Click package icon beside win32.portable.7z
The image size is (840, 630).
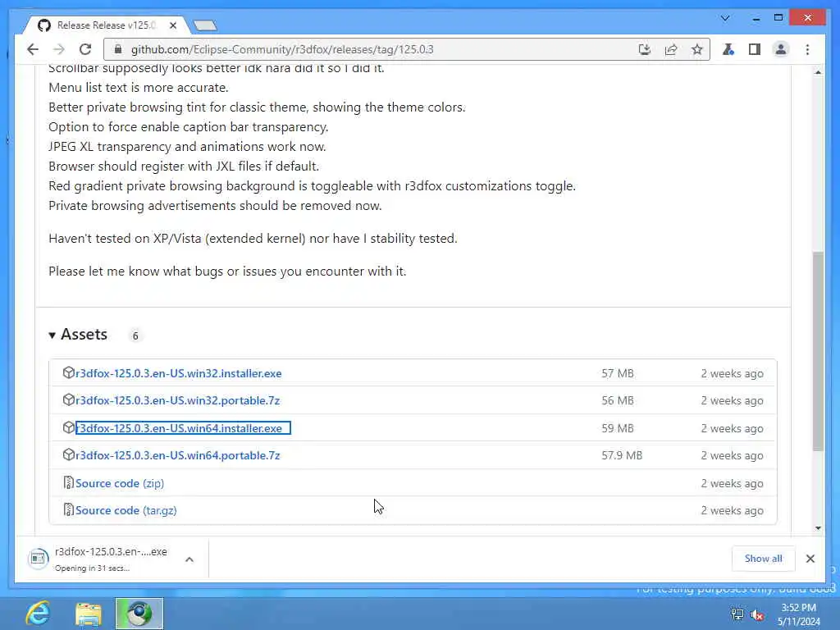pyautogui.click(x=69, y=400)
